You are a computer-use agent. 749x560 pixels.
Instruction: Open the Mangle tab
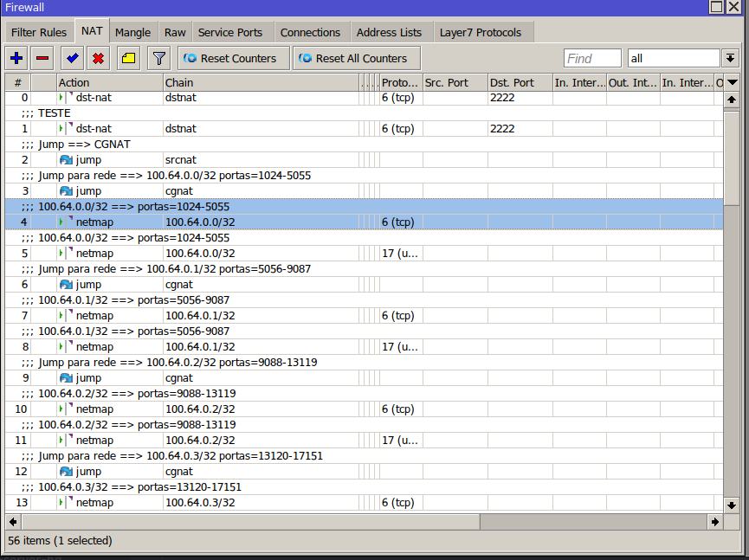click(132, 32)
